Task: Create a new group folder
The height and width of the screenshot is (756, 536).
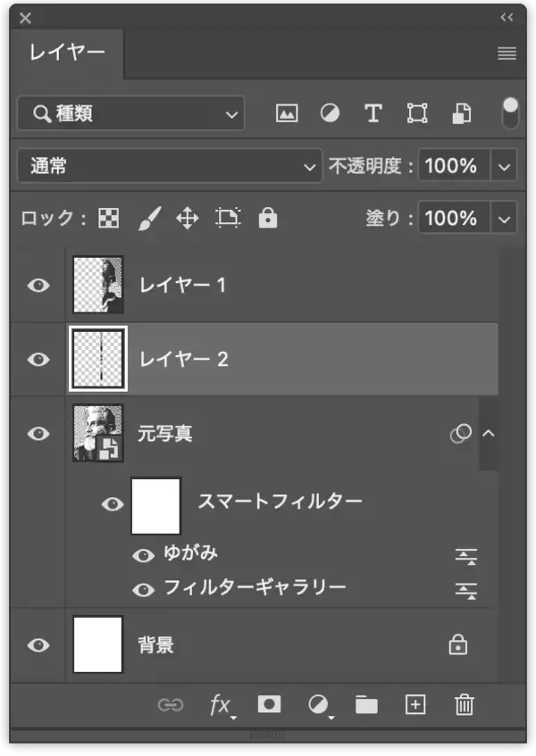Action: (366, 705)
